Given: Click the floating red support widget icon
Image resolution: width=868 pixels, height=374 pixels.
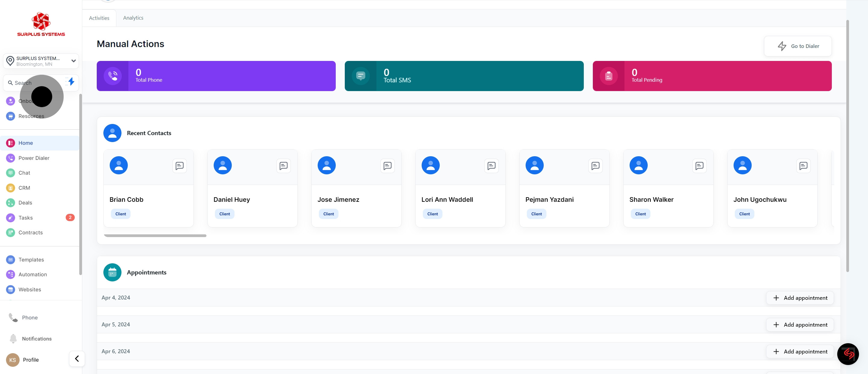Looking at the screenshot, I should (848, 354).
